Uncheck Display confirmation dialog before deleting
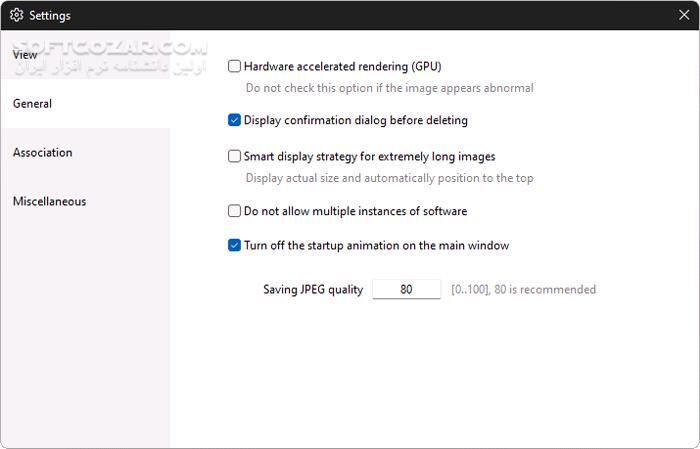 click(x=235, y=121)
